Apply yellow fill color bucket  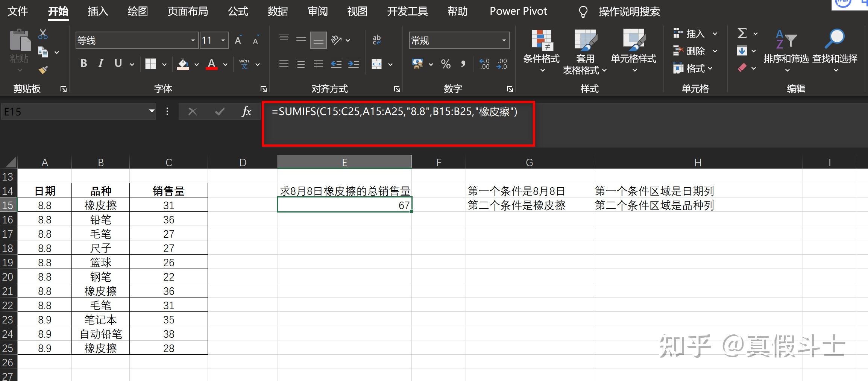[x=183, y=64]
